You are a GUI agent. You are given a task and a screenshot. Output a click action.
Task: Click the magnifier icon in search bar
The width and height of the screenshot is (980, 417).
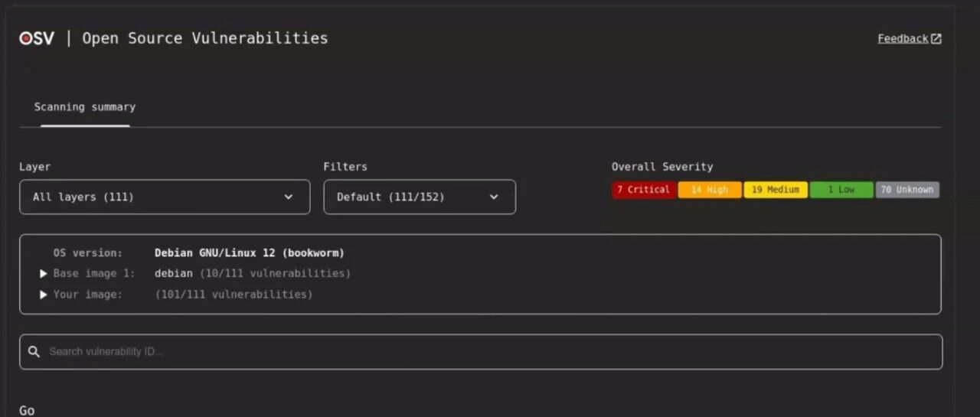point(34,352)
